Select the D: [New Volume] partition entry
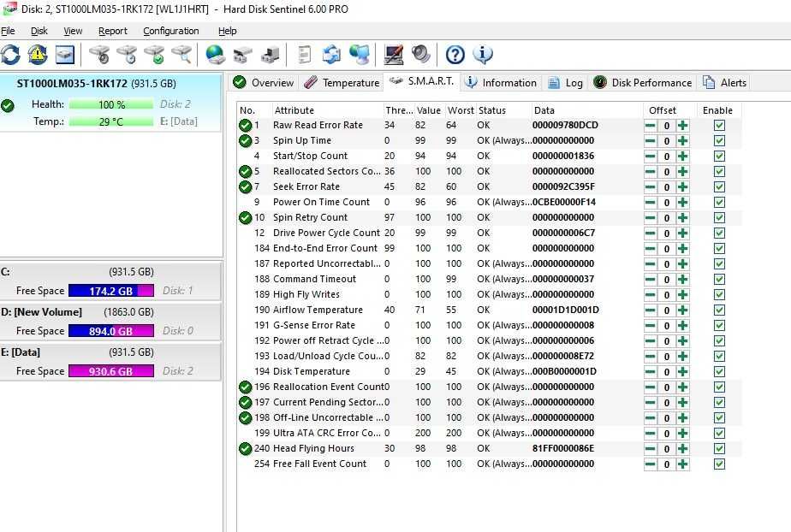Image resolution: width=791 pixels, height=532 pixels. (x=110, y=322)
